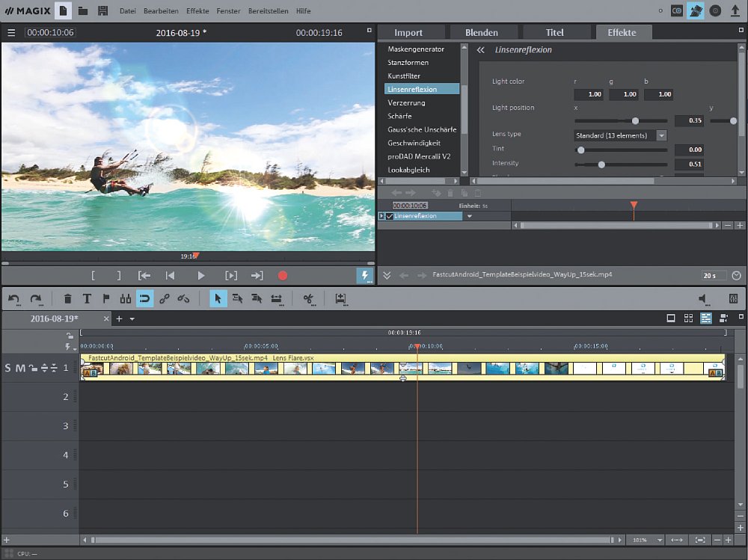This screenshot has height=560, width=748.
Task: Open the Effekte menu in menu bar
Action: [x=197, y=11]
